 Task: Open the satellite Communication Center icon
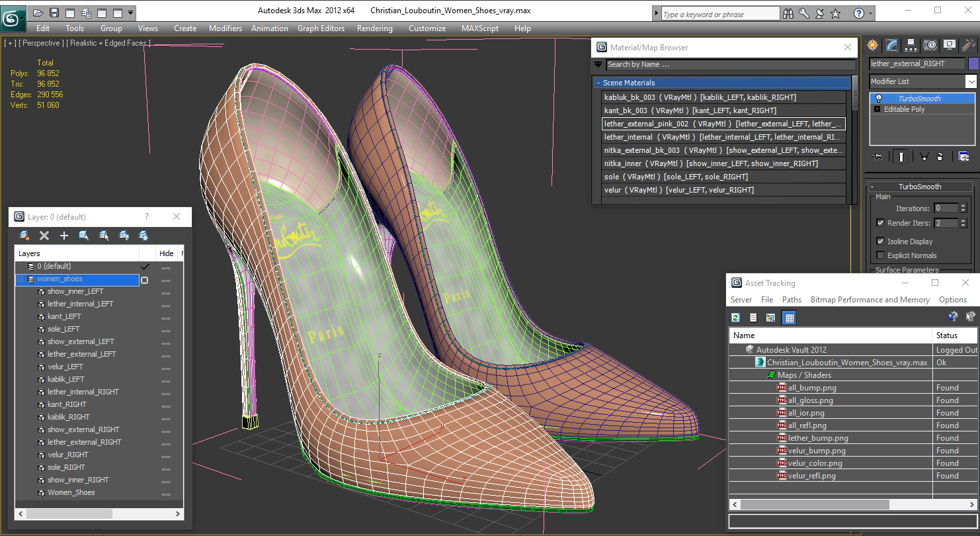(820, 13)
